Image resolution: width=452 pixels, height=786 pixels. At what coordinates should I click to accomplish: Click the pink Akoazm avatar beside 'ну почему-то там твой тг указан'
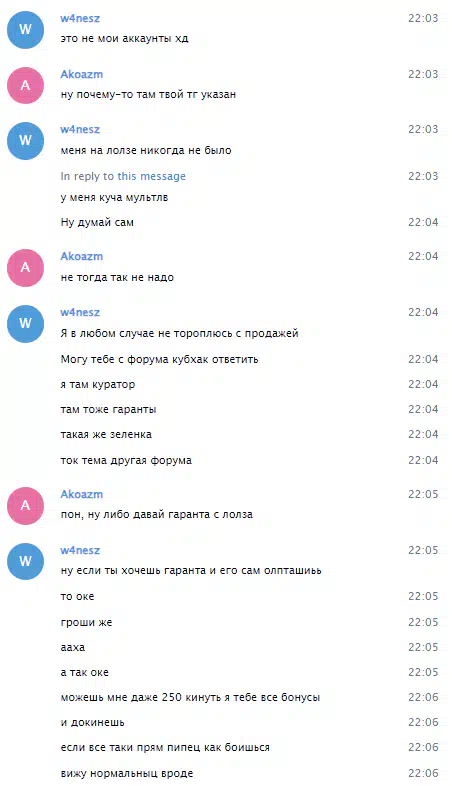[25, 85]
